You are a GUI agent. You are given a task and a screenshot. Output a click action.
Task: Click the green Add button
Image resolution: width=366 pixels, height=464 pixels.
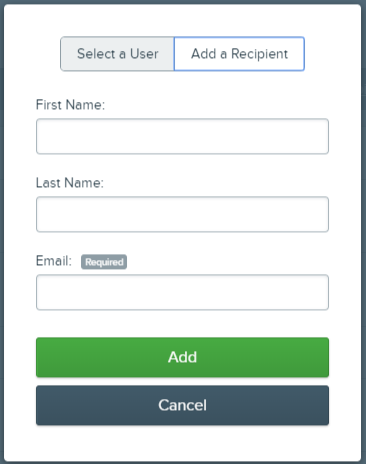click(x=182, y=357)
